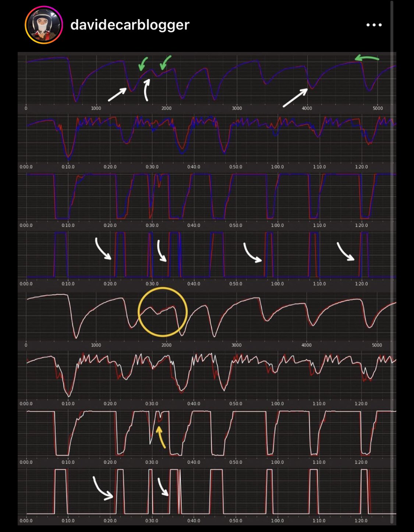Image resolution: width=414 pixels, height=532 pixels.
Task: Open davidecarblogger's story from the profile avatar
Action: (44, 25)
